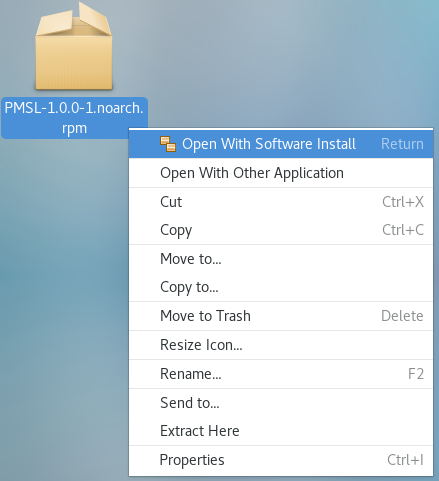Choose Move to Trash
The height and width of the screenshot is (481, 439).
[281, 316]
